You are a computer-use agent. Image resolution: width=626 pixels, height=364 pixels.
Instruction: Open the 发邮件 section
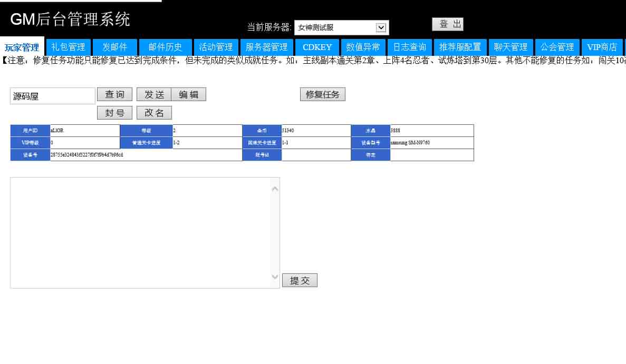pos(114,47)
